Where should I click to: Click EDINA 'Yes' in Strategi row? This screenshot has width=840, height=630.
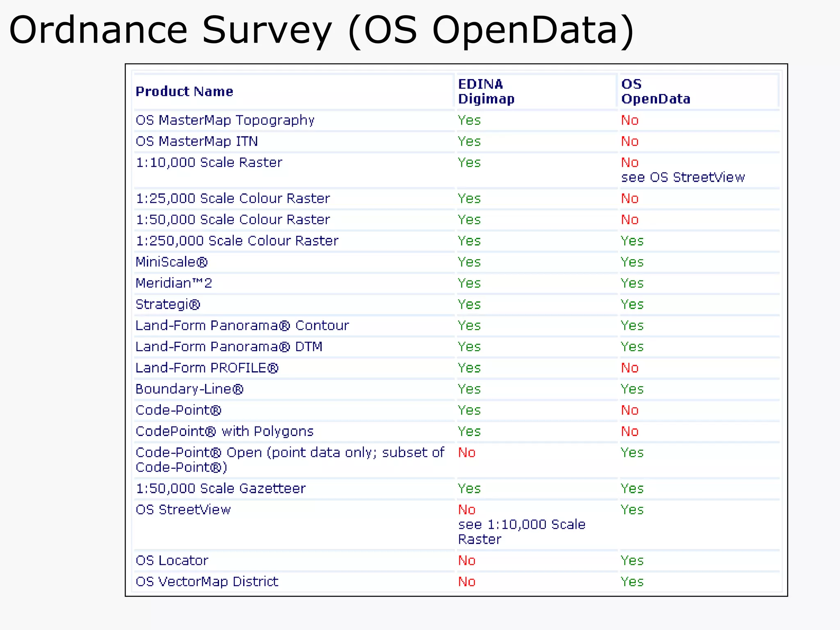pos(469,304)
